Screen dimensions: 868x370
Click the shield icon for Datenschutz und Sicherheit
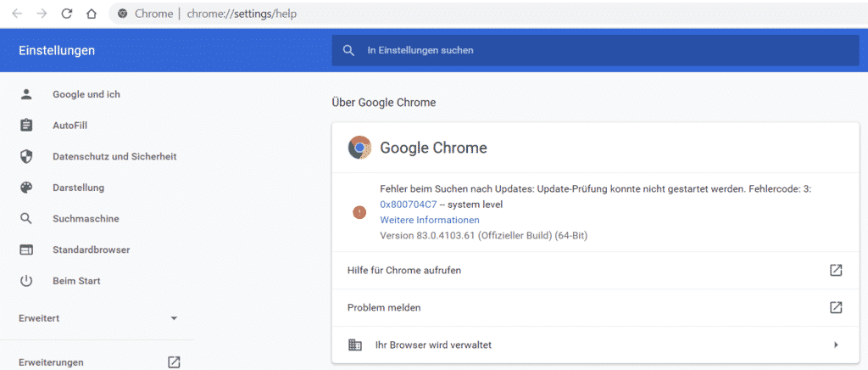point(26,157)
